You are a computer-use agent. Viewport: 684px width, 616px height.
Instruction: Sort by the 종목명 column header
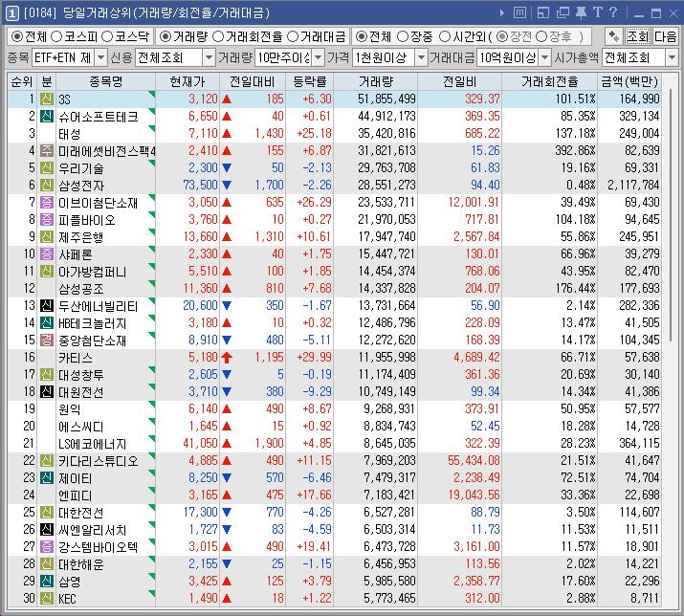coord(105,81)
